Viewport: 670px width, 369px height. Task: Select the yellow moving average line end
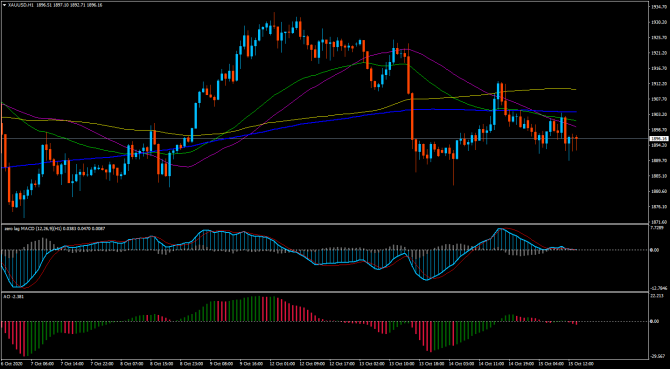pos(576,89)
